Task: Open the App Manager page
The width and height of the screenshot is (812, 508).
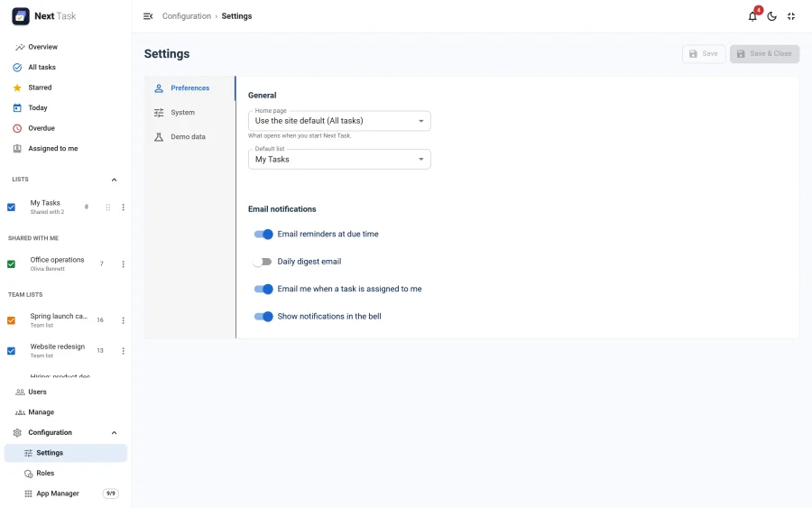Action: click(x=66, y=494)
